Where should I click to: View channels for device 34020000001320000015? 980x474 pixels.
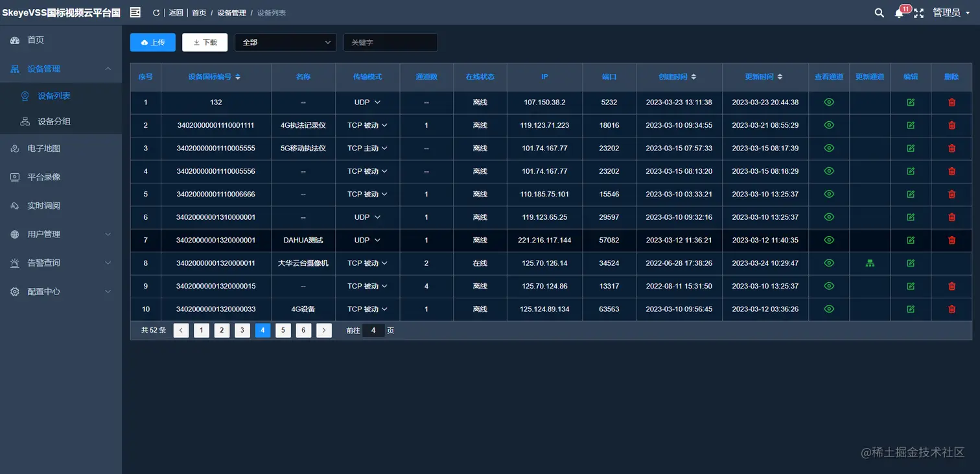click(x=829, y=286)
